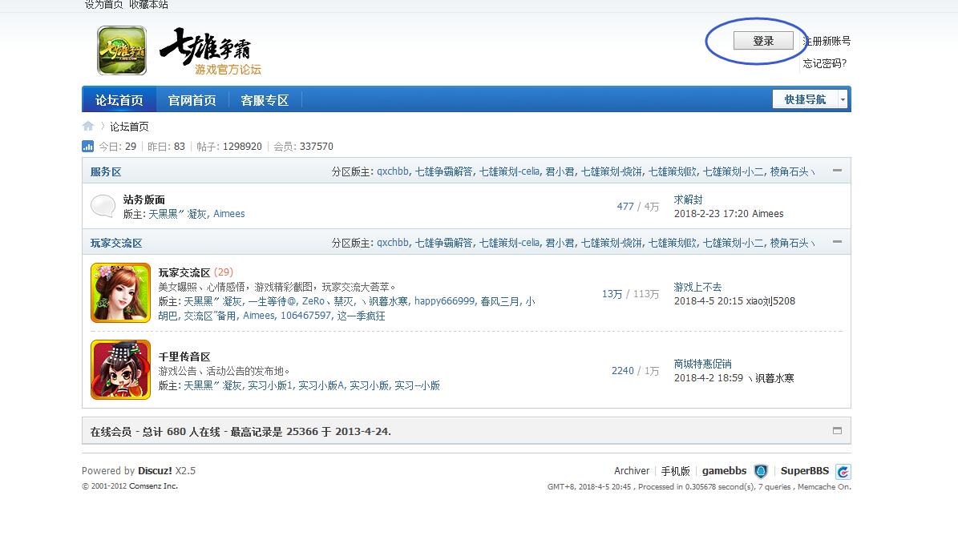The image size is (958, 560).
Task: Click the 七雄争霸 game logo icon
Action: pos(122,50)
